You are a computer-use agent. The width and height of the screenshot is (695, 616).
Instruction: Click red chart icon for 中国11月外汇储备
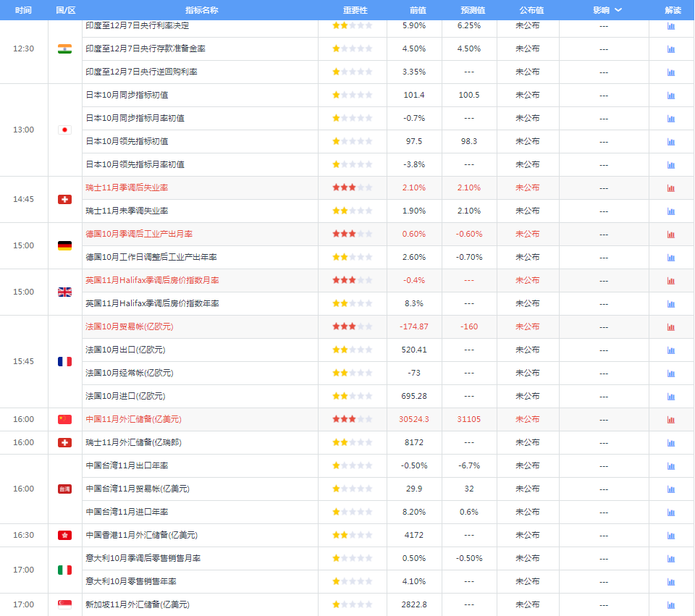pos(670,420)
